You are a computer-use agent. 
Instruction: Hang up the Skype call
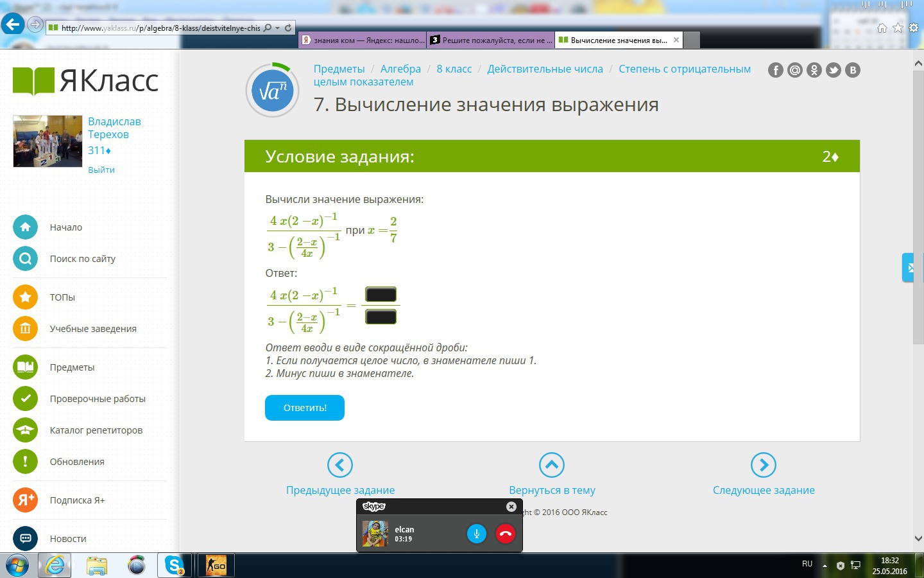(x=505, y=534)
